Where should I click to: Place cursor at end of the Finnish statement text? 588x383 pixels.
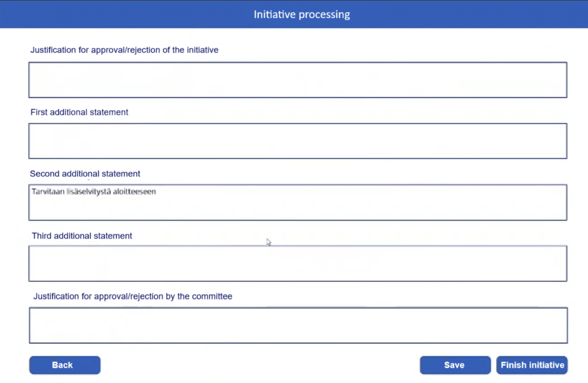(x=156, y=191)
